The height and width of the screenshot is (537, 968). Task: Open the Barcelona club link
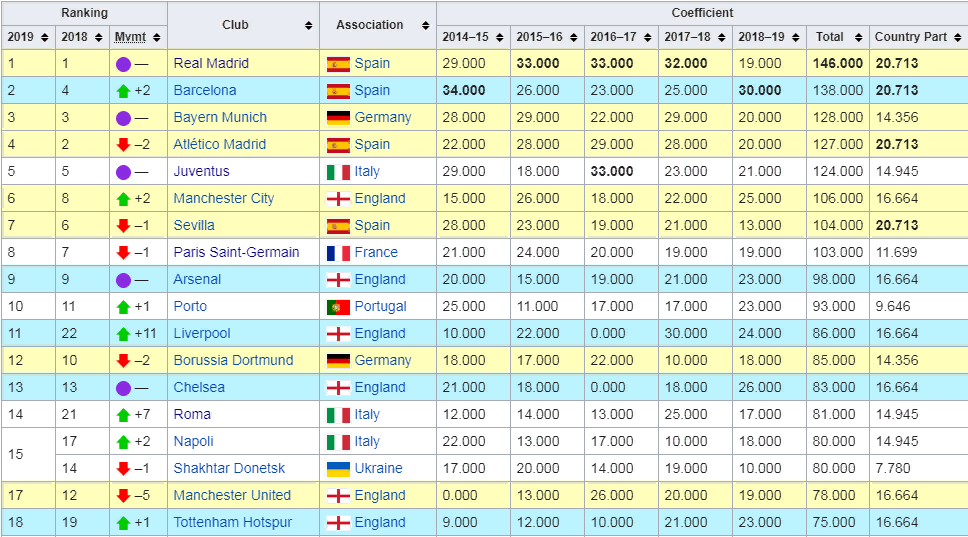pos(205,91)
